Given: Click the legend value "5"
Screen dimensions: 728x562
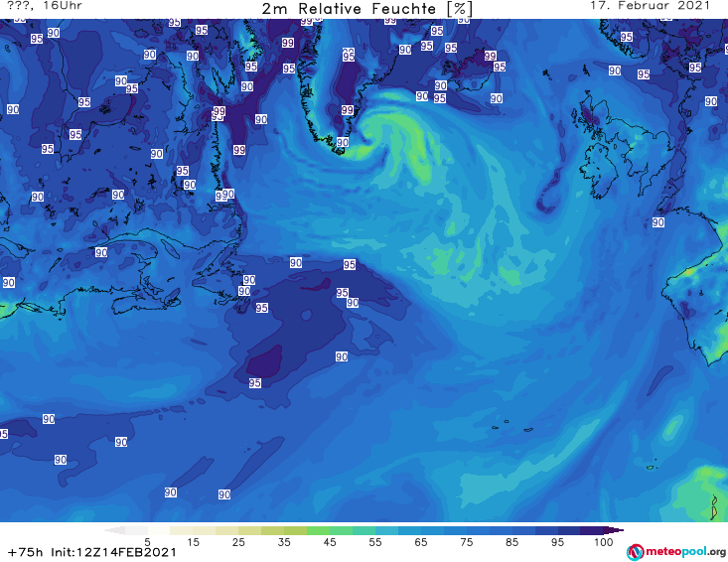Looking at the screenshot, I should (x=147, y=542).
